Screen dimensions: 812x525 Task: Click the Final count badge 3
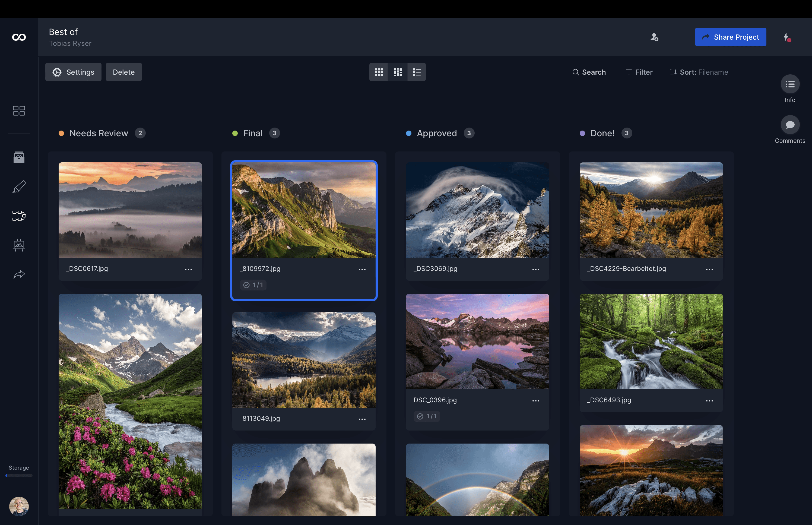(275, 133)
